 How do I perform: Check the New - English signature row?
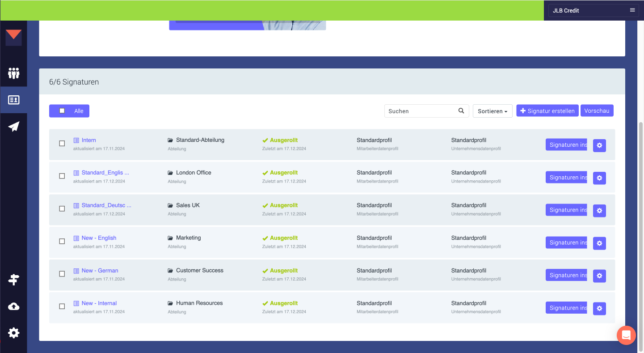[62, 241]
